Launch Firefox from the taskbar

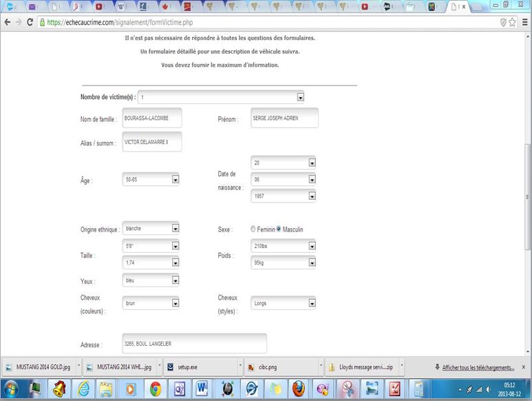299,388
